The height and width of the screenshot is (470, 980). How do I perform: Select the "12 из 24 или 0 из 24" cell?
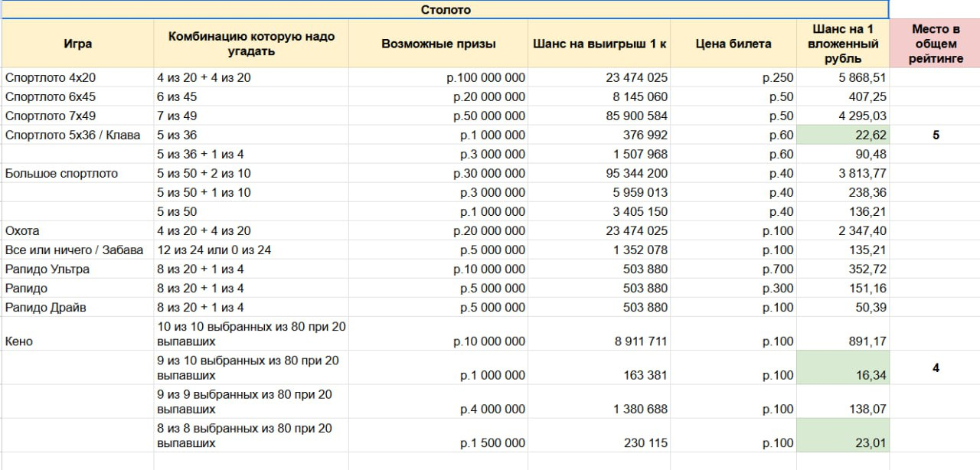pos(251,250)
